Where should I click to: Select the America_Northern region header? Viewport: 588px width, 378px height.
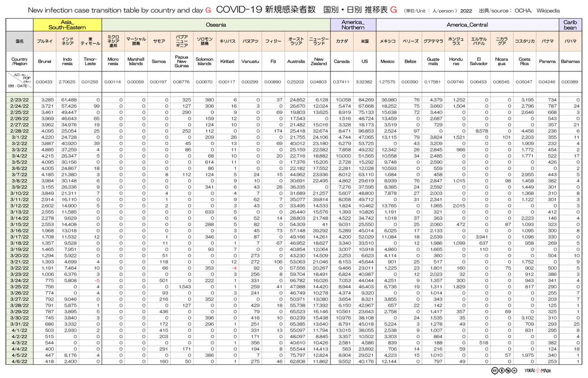pyautogui.click(x=353, y=25)
